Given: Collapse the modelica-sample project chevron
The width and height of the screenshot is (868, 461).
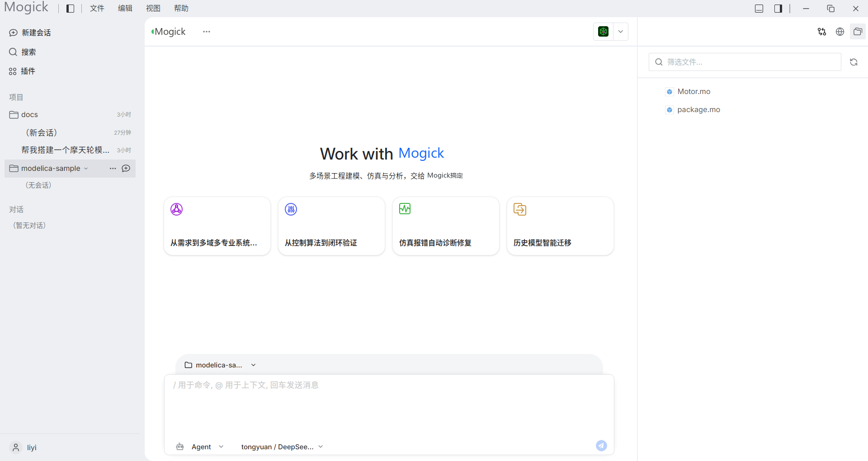Looking at the screenshot, I should [x=86, y=169].
